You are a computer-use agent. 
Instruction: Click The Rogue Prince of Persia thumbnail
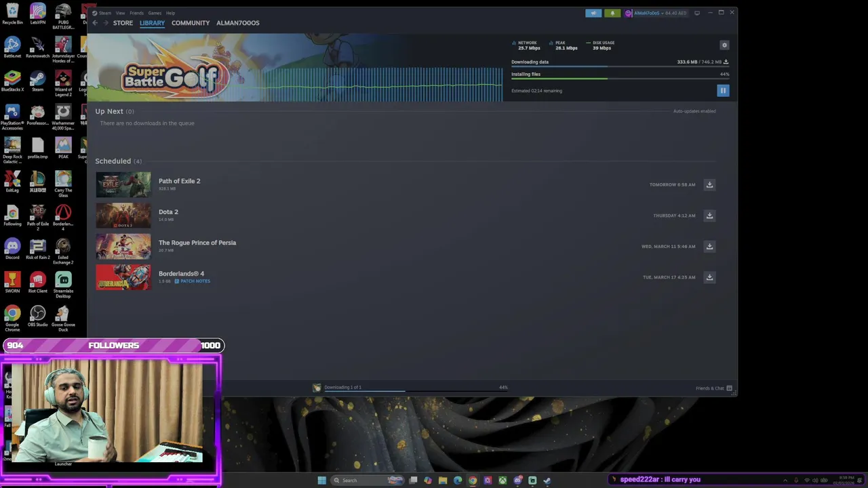coord(123,247)
